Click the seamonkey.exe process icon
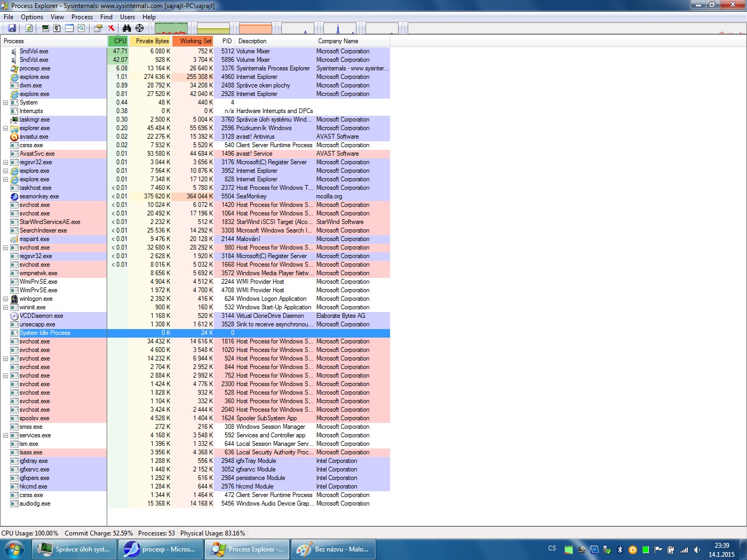The image size is (747, 560). pos(14,196)
